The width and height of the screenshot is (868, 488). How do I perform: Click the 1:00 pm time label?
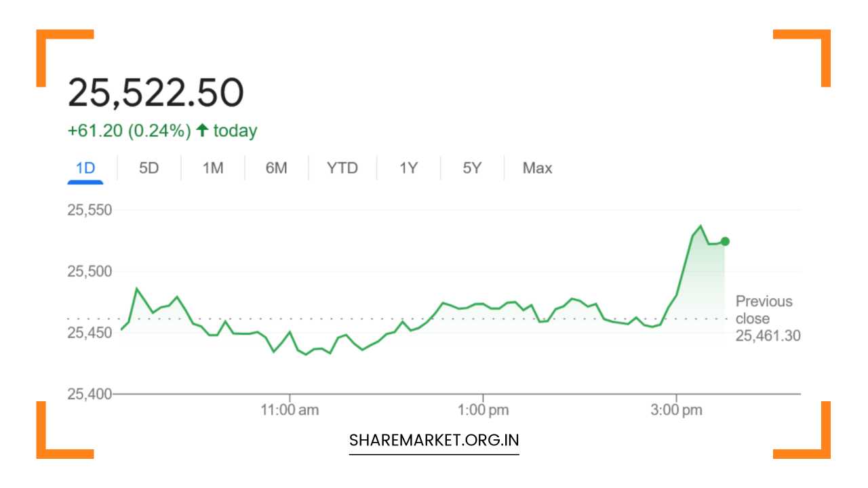(x=484, y=409)
